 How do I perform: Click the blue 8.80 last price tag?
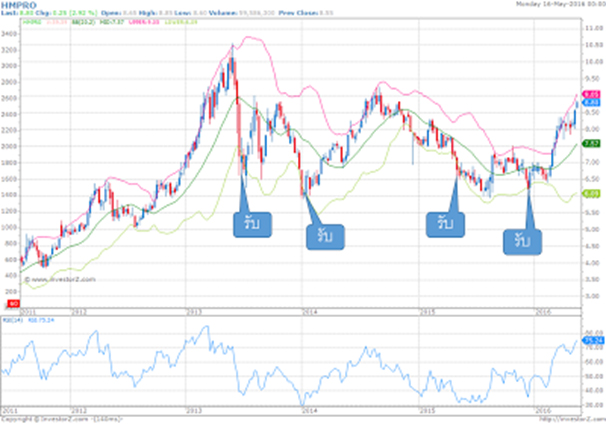pyautogui.click(x=590, y=102)
